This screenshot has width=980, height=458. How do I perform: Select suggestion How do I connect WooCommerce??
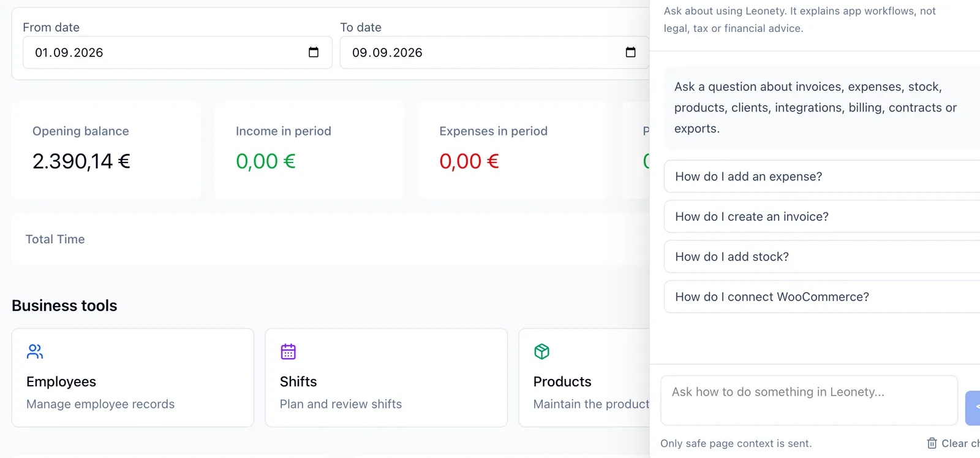(822, 297)
